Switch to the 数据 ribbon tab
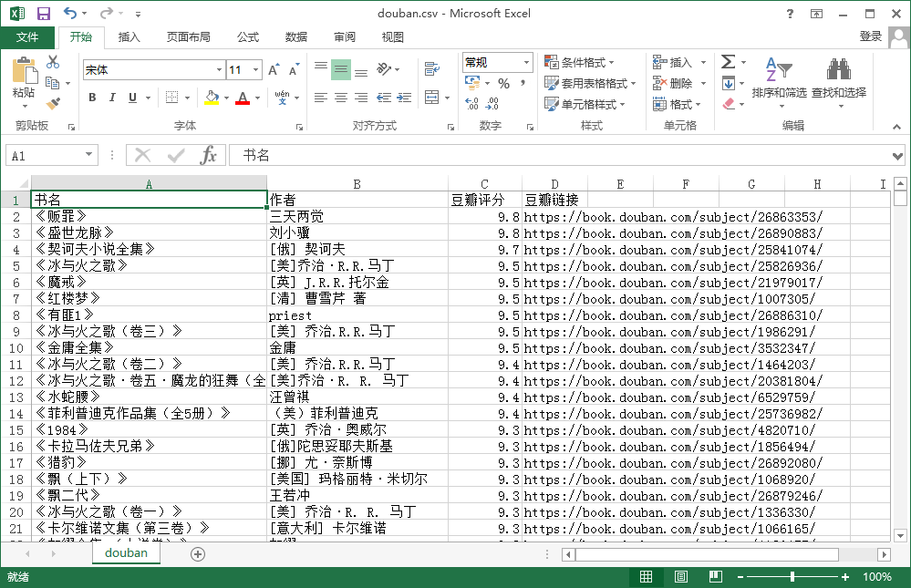This screenshot has height=588, width=911. point(296,37)
